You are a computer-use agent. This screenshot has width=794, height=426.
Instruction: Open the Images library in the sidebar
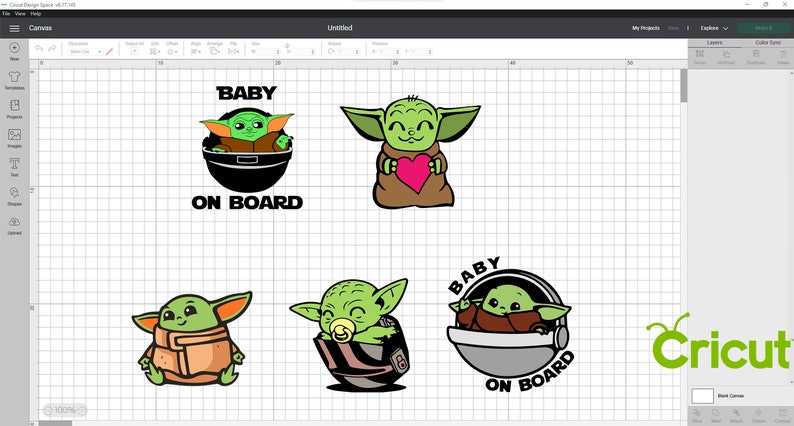tap(14, 138)
